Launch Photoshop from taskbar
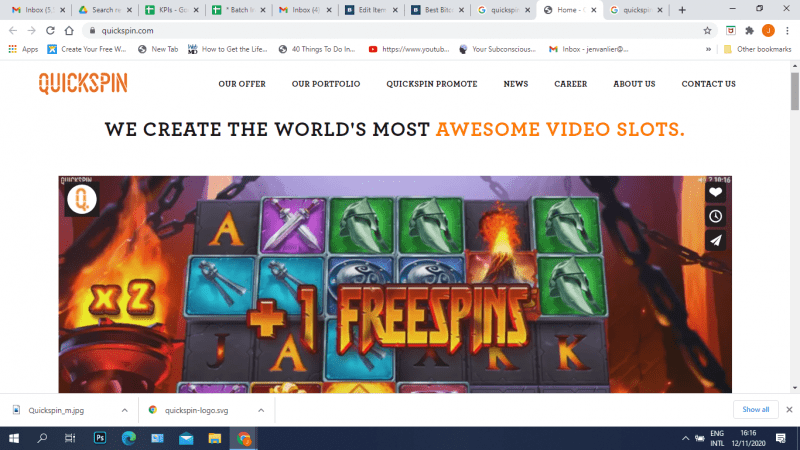The height and width of the screenshot is (450, 800). [x=100, y=438]
